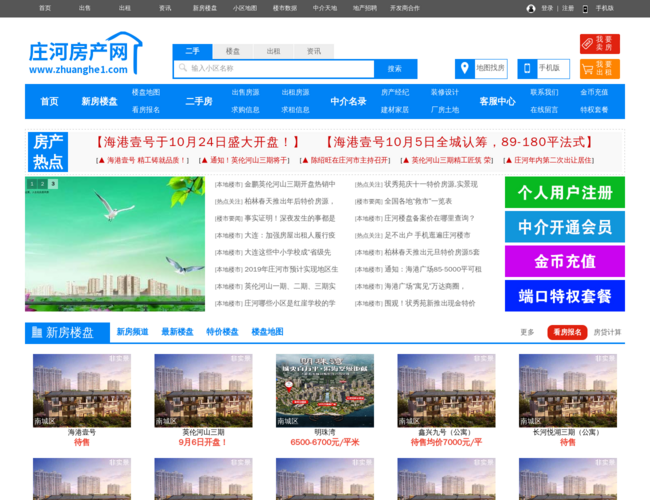The height and width of the screenshot is (500, 650).
Task: Open 房产经纪 in navigation bar
Action: [x=395, y=92]
